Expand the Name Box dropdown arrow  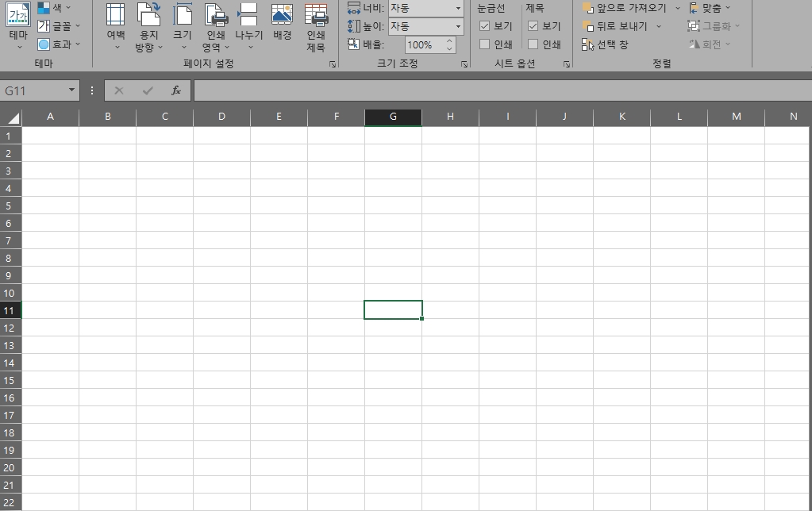tap(71, 90)
